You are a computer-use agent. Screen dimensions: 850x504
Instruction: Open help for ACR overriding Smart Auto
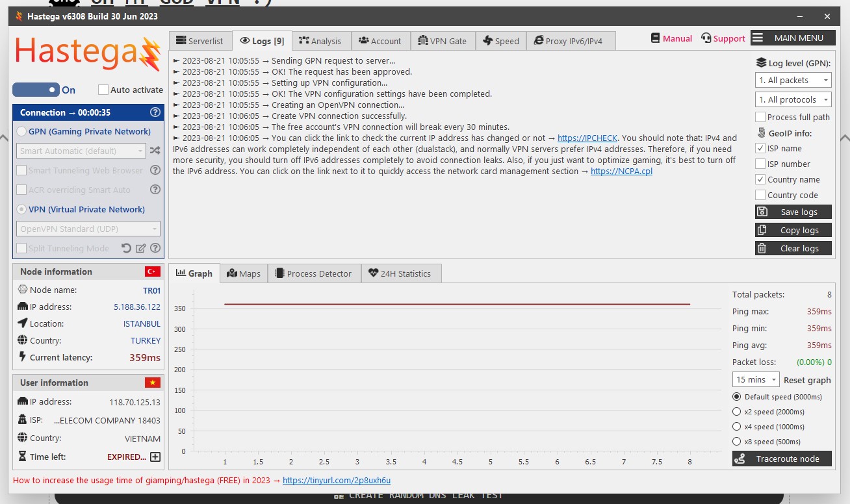tap(155, 190)
